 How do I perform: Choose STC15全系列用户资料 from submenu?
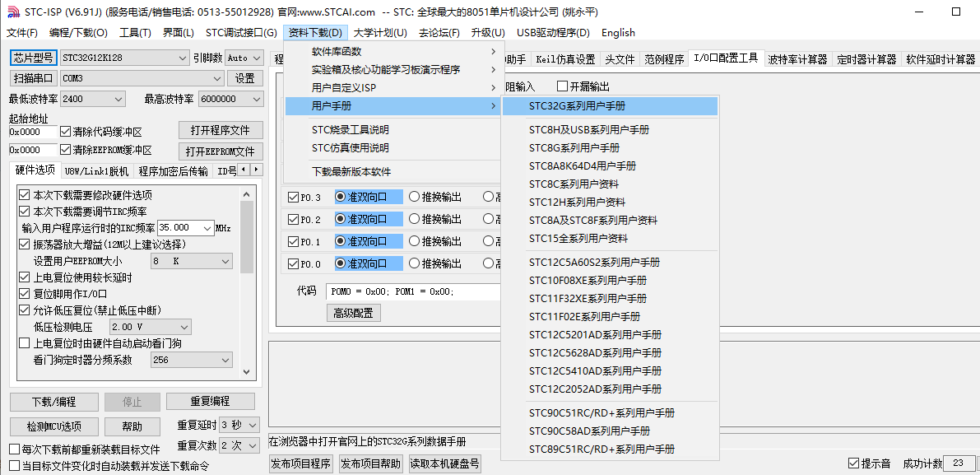click(610, 238)
